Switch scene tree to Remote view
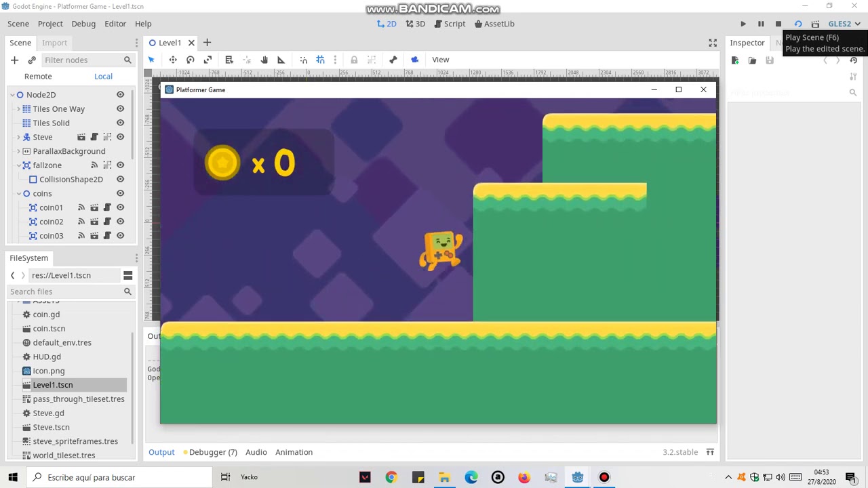 pos(38,77)
